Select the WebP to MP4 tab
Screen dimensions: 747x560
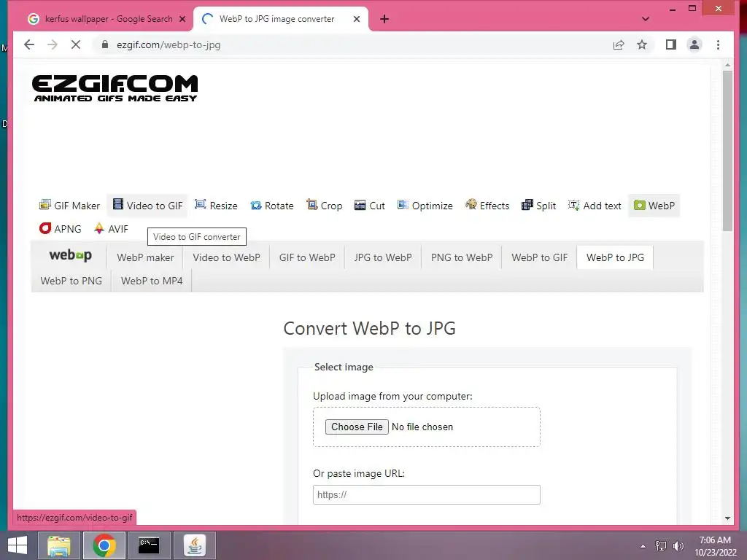point(152,281)
